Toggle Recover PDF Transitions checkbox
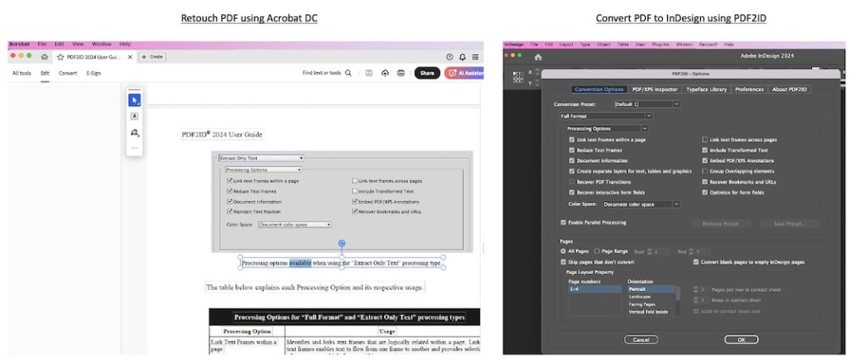This screenshot has height=364, width=868. pyautogui.click(x=572, y=182)
